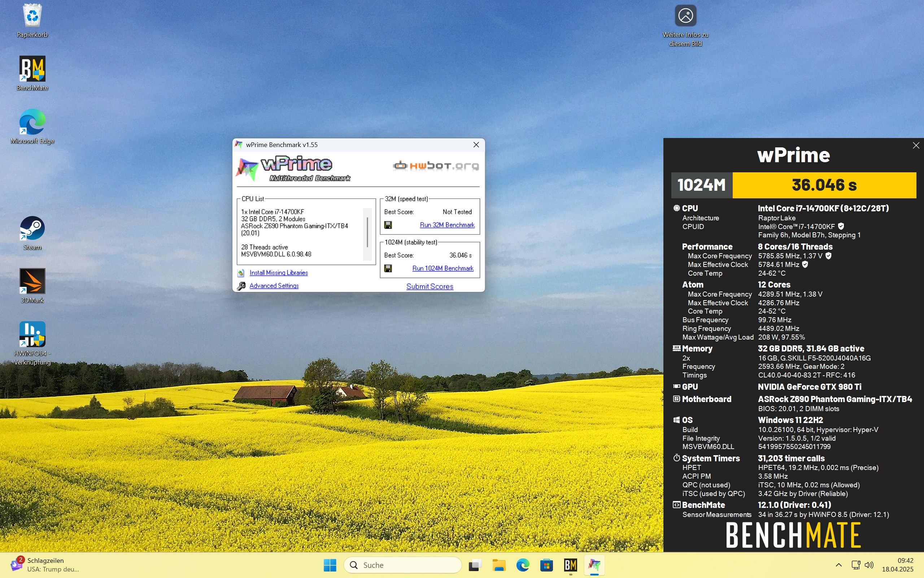
Task: Click the save icon under 1024M stability test
Action: [388, 268]
